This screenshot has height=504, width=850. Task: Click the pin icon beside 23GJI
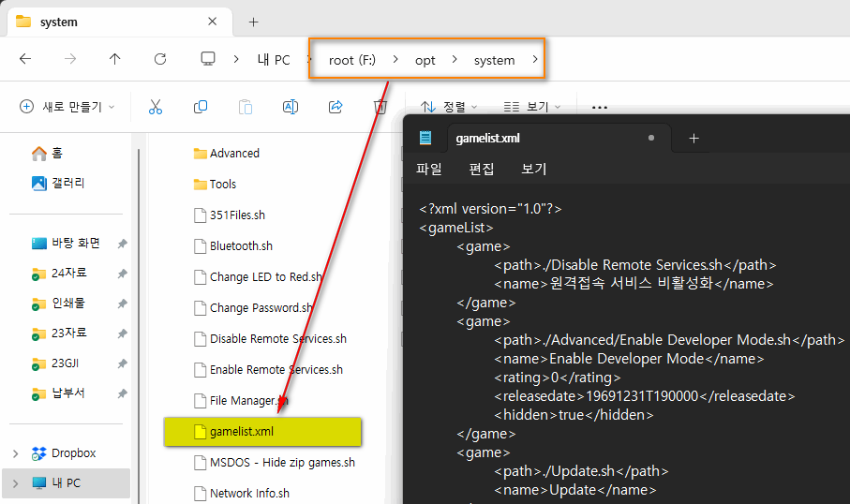pyautogui.click(x=122, y=363)
